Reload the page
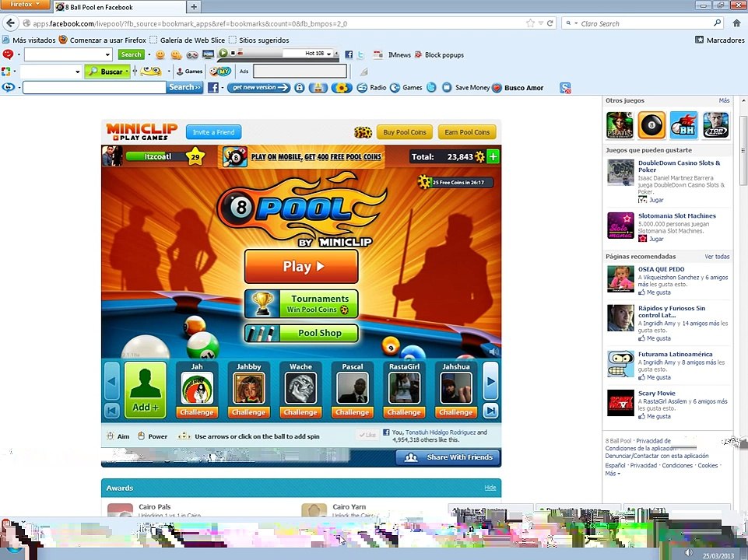748x560 pixels. point(550,23)
